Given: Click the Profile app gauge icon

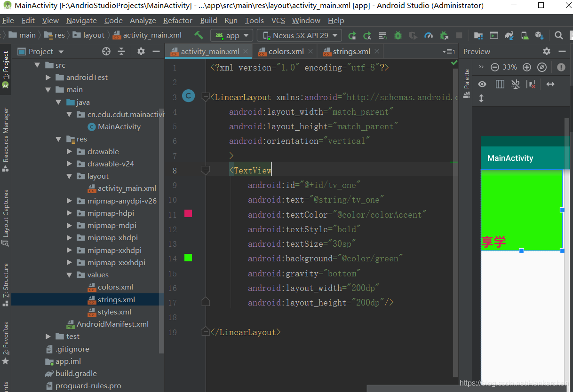Looking at the screenshot, I should pyautogui.click(x=428, y=35).
